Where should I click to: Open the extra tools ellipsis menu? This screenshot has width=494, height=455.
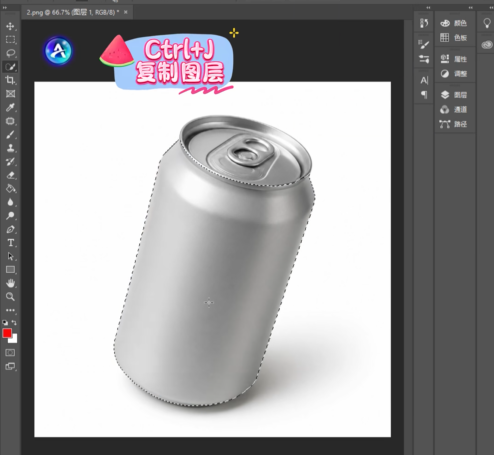(x=10, y=310)
